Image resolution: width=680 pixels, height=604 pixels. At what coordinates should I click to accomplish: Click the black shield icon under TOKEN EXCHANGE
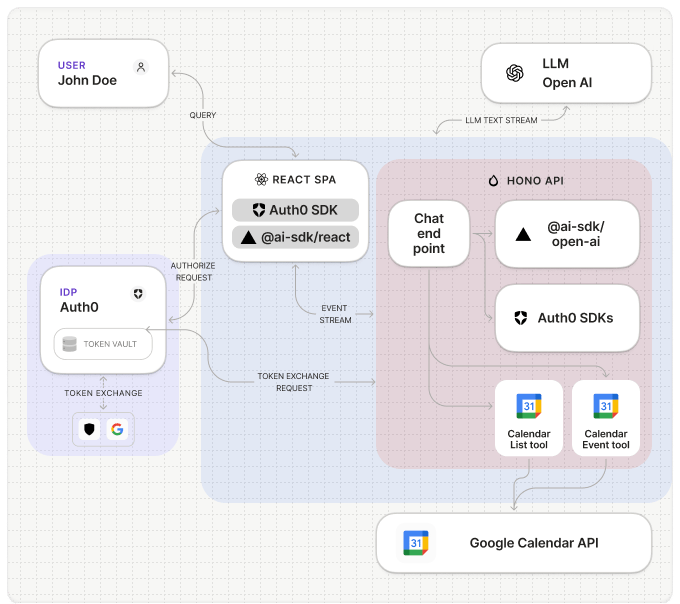click(89, 429)
